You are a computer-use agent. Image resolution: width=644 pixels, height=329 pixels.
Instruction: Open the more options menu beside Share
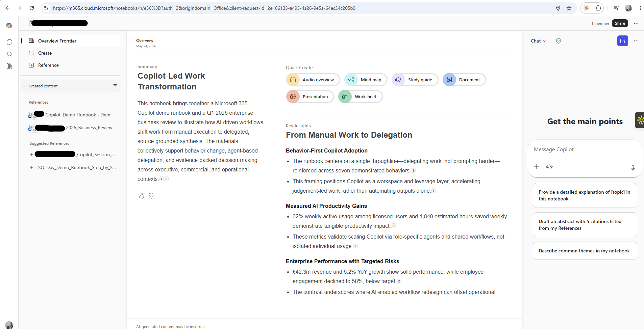tap(636, 23)
